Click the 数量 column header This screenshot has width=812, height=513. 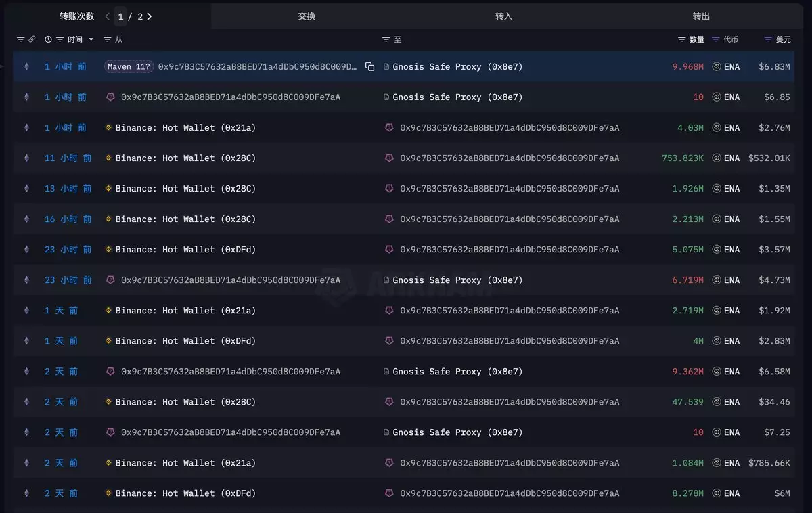pyautogui.click(x=697, y=39)
